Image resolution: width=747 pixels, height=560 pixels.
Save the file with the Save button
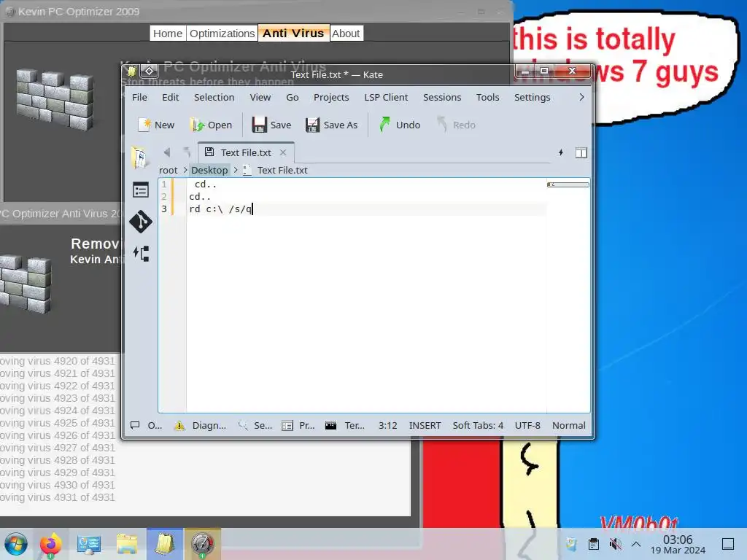pos(271,125)
